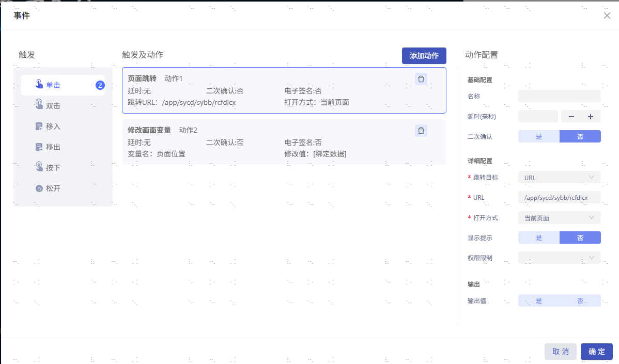Select the 移入 trigger label
The width and height of the screenshot is (619, 364).
click(53, 126)
